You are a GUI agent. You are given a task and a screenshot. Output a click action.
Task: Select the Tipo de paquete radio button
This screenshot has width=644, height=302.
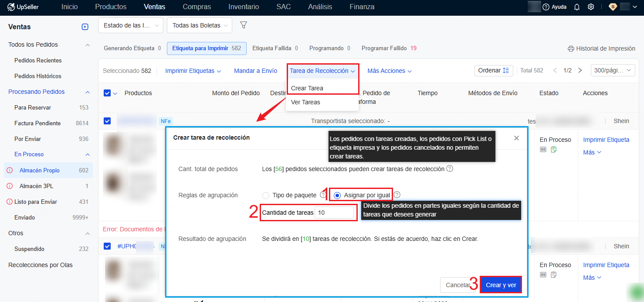266,196
